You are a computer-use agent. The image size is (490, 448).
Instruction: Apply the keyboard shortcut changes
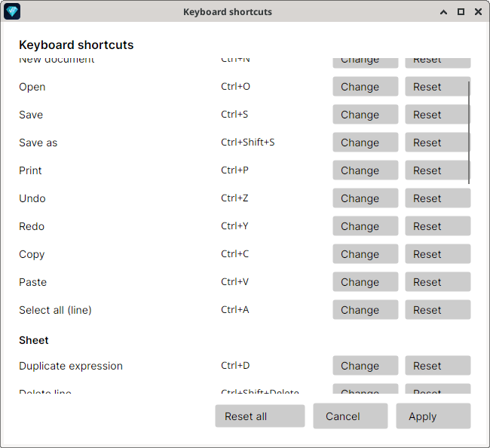(x=433, y=416)
